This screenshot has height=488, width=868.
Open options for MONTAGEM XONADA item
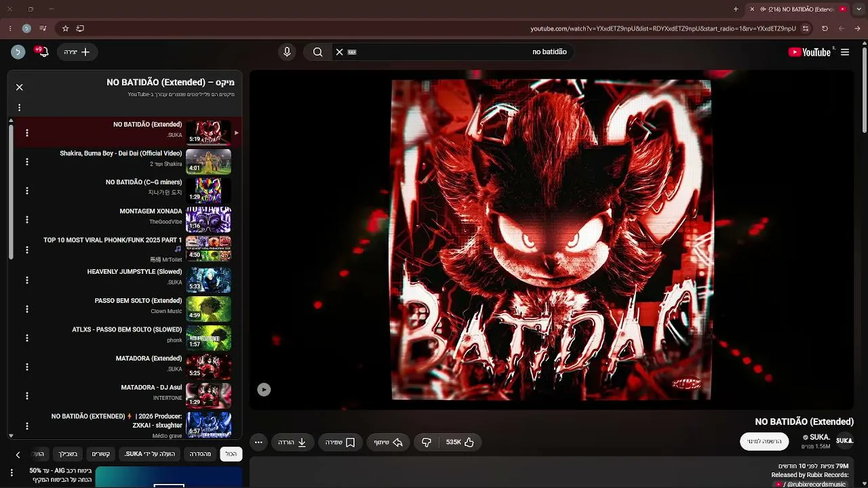click(27, 220)
